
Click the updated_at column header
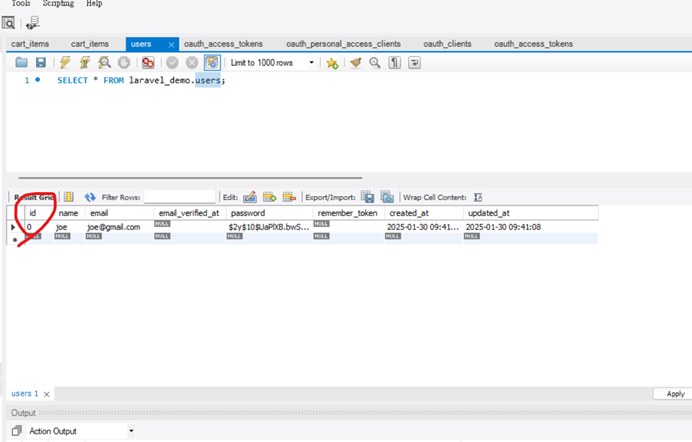[531, 213]
